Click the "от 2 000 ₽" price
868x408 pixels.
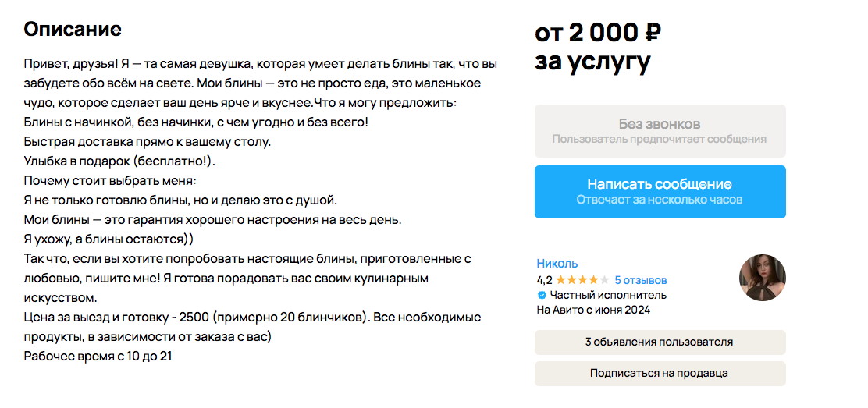tap(598, 34)
